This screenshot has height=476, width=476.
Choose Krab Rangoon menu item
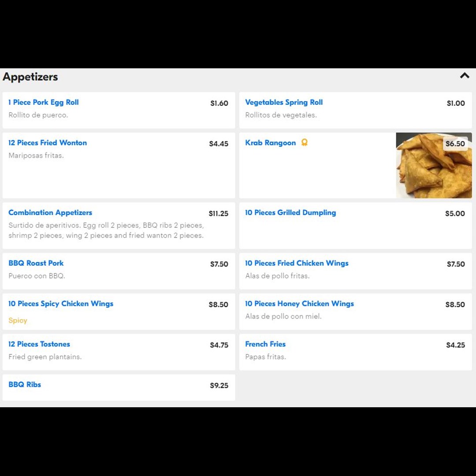point(317,165)
